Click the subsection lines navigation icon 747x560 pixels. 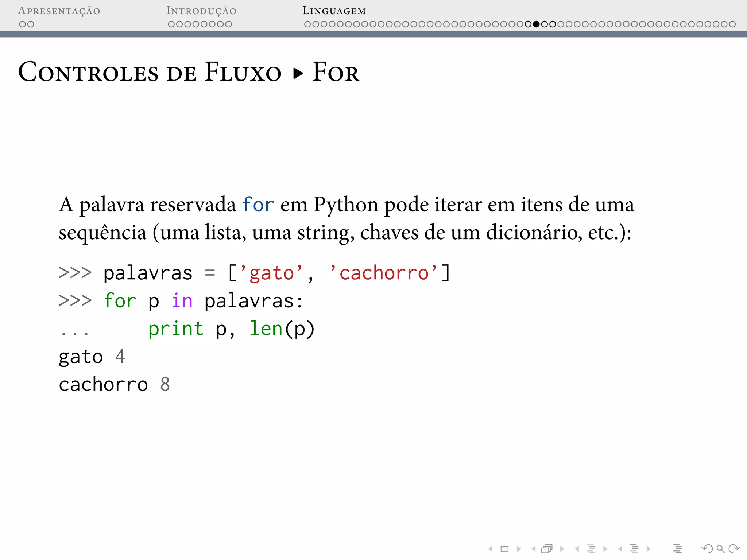tap(591, 549)
